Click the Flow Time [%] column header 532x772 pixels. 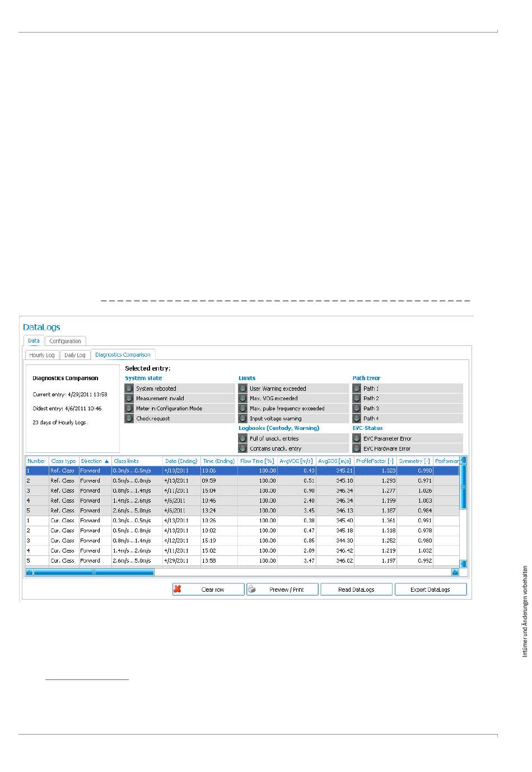click(x=258, y=461)
